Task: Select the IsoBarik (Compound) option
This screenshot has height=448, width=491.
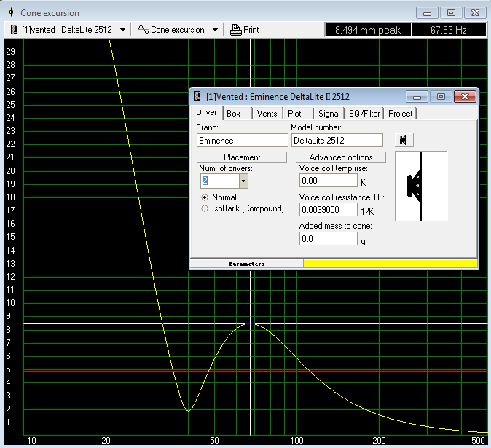Action: 205,208
